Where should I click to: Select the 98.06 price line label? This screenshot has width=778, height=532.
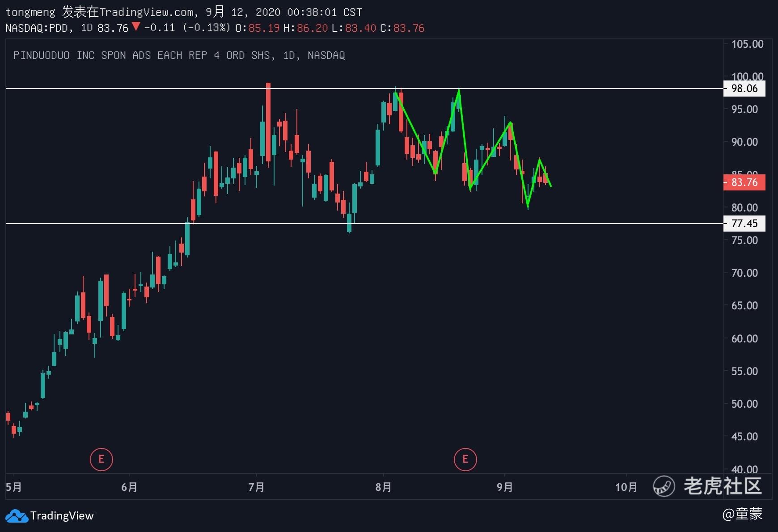(744, 89)
